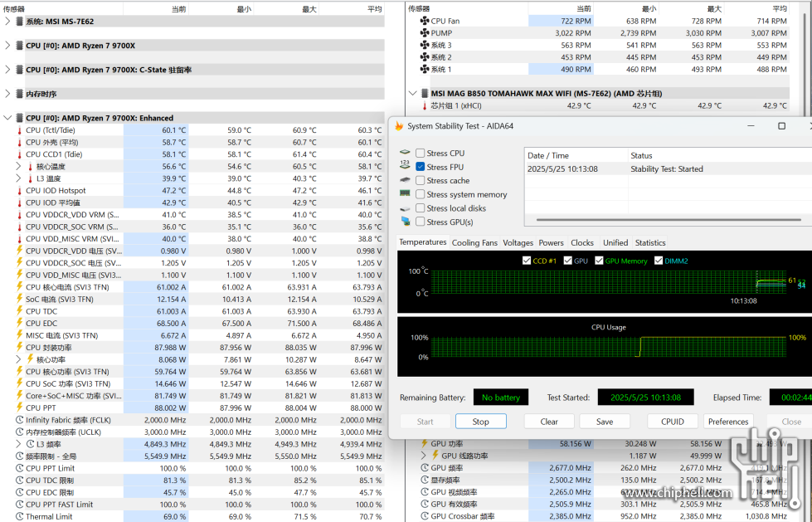This screenshot has width=812, height=522.
Task: Click chip icon of MSI MAG B850 TOMAHAWK group
Action: coord(425,93)
